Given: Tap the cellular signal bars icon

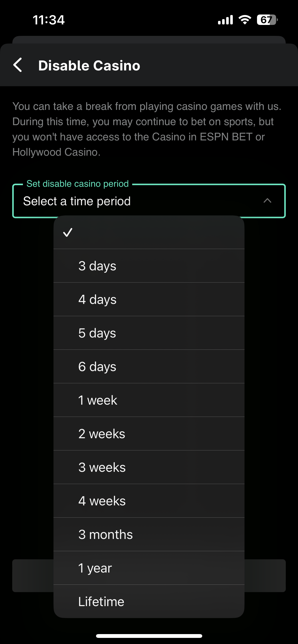Looking at the screenshot, I should click(x=225, y=20).
